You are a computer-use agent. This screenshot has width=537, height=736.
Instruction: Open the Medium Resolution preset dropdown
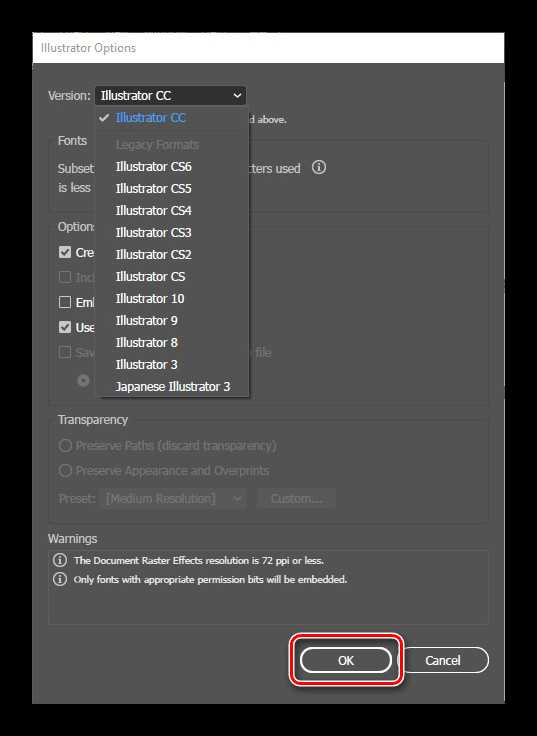(173, 498)
